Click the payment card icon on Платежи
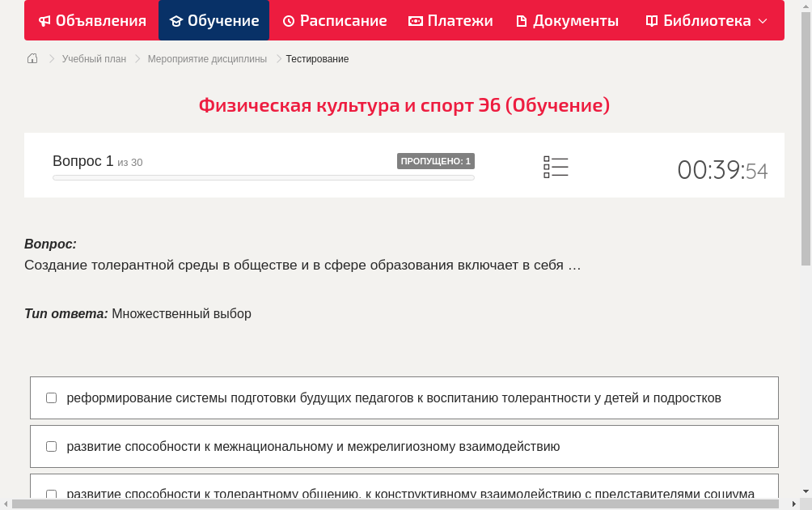Image resolution: width=812 pixels, height=510 pixels. pyautogui.click(x=414, y=20)
